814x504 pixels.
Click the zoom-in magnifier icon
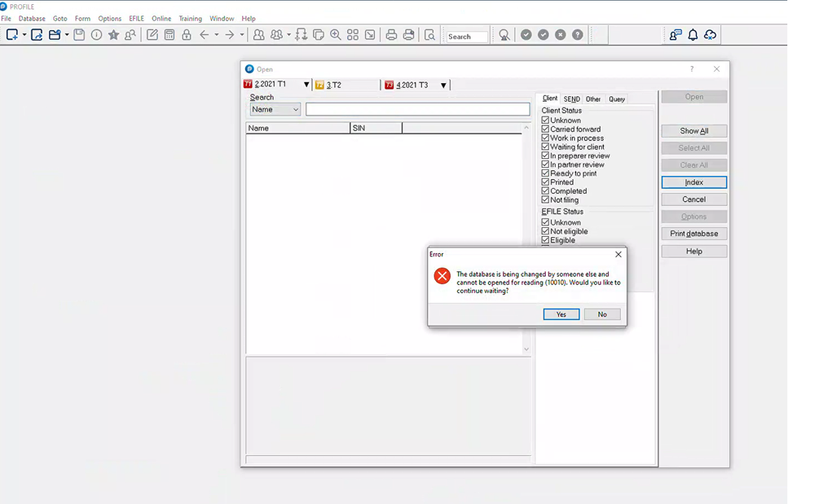[x=336, y=35]
